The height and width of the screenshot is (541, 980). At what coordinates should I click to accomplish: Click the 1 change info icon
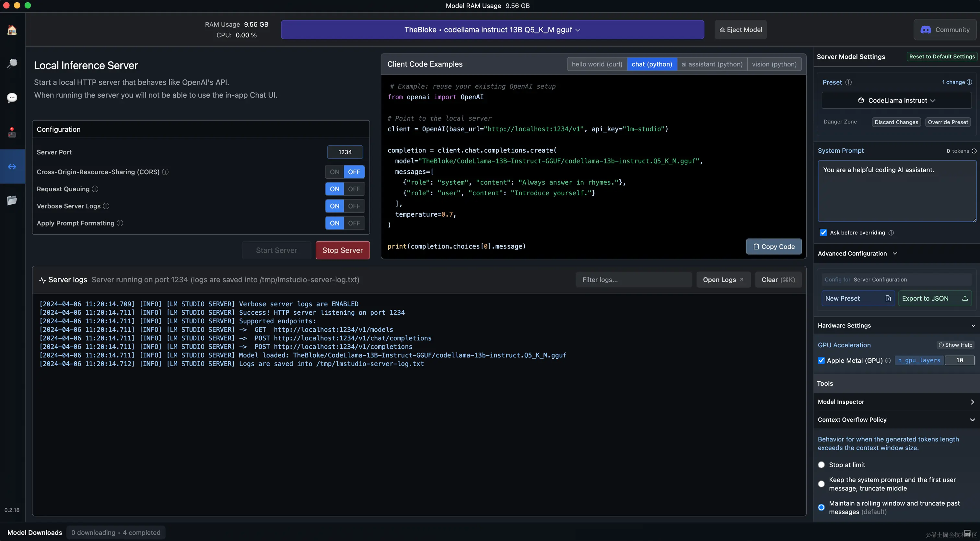(x=969, y=82)
